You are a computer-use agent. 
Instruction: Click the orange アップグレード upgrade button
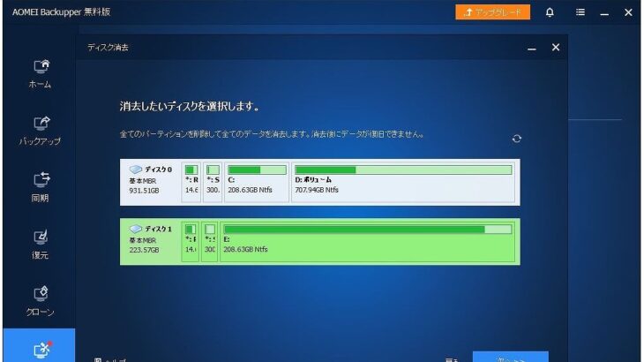[x=492, y=12]
